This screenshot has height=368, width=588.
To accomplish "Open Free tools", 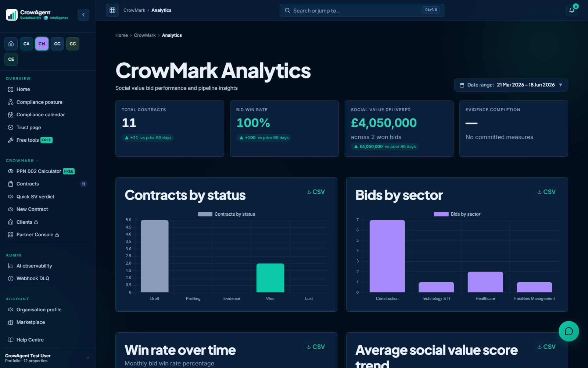I will tap(47, 140).
